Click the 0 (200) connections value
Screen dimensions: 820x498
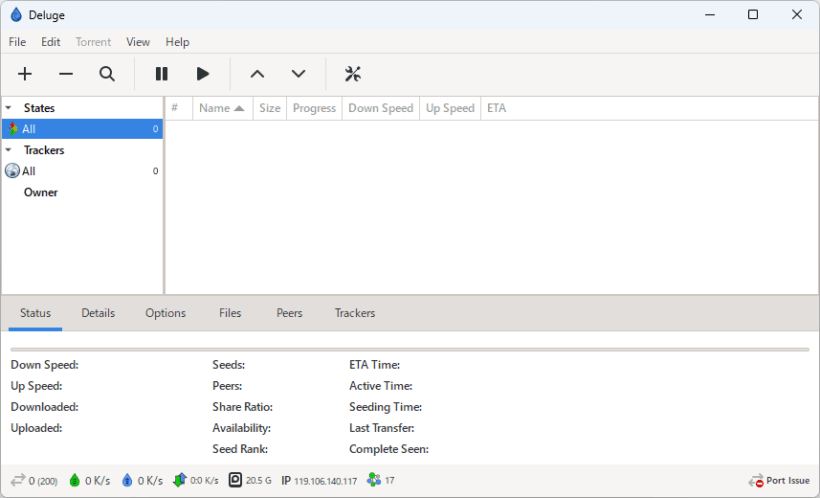click(x=43, y=481)
